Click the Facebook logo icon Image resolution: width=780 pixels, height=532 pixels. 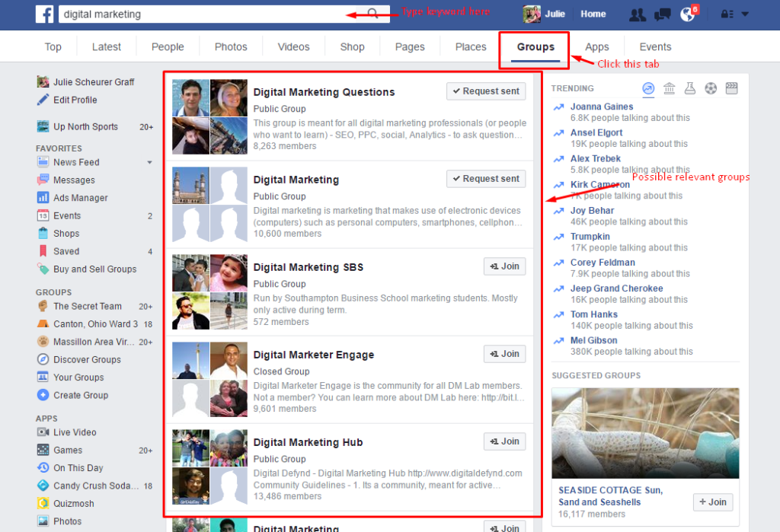[x=44, y=14]
